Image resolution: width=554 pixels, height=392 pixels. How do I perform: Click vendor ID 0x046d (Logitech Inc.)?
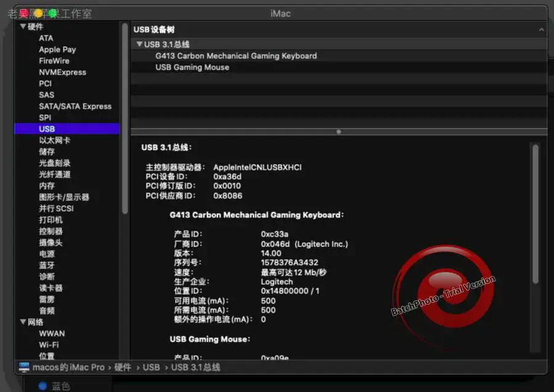pos(305,244)
